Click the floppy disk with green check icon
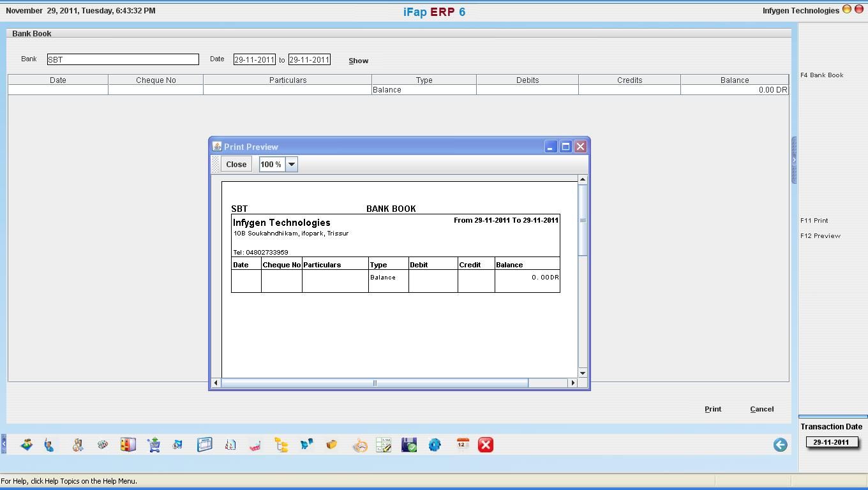This screenshot has width=868, height=490. coord(409,445)
